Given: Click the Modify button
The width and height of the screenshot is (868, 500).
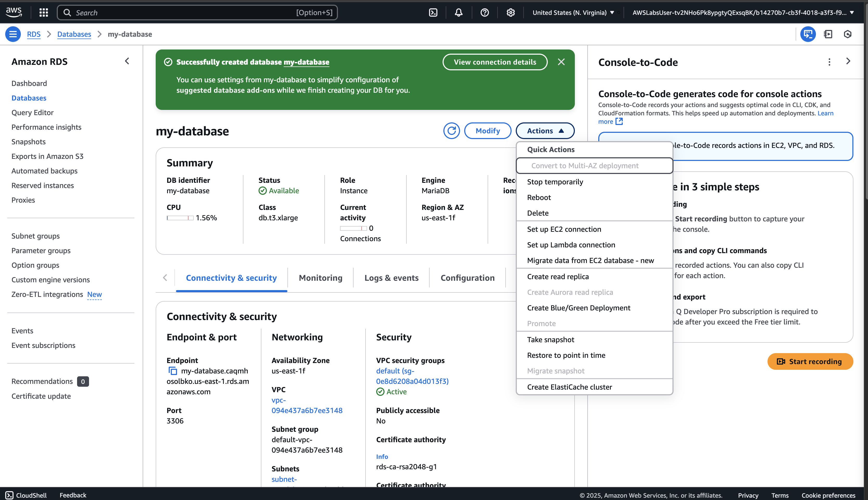Looking at the screenshot, I should (488, 131).
